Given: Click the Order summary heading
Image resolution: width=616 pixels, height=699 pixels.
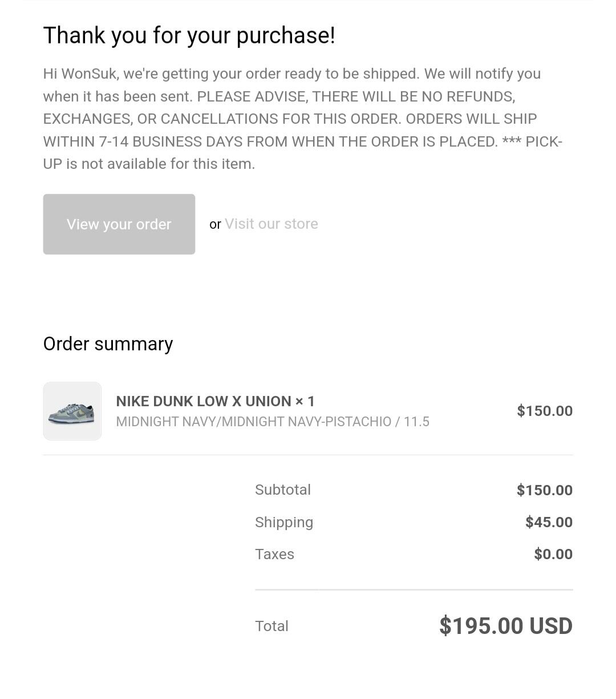Looking at the screenshot, I should coord(108,344).
